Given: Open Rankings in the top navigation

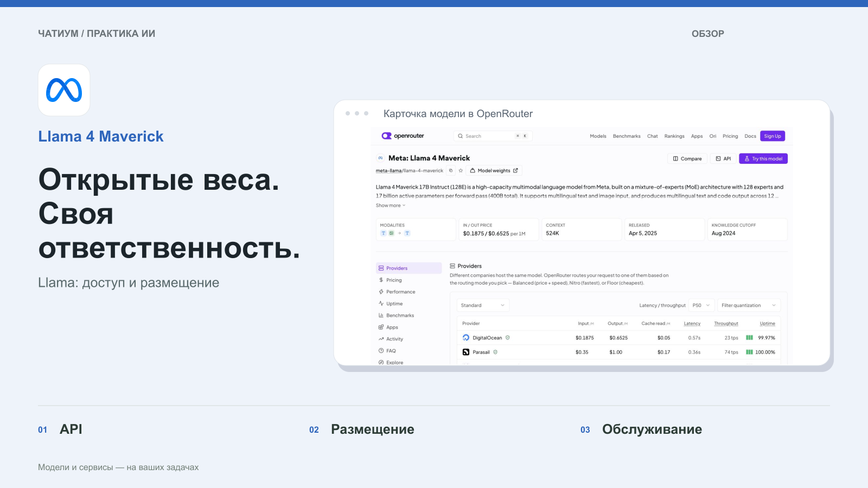Looking at the screenshot, I should pyautogui.click(x=674, y=136).
